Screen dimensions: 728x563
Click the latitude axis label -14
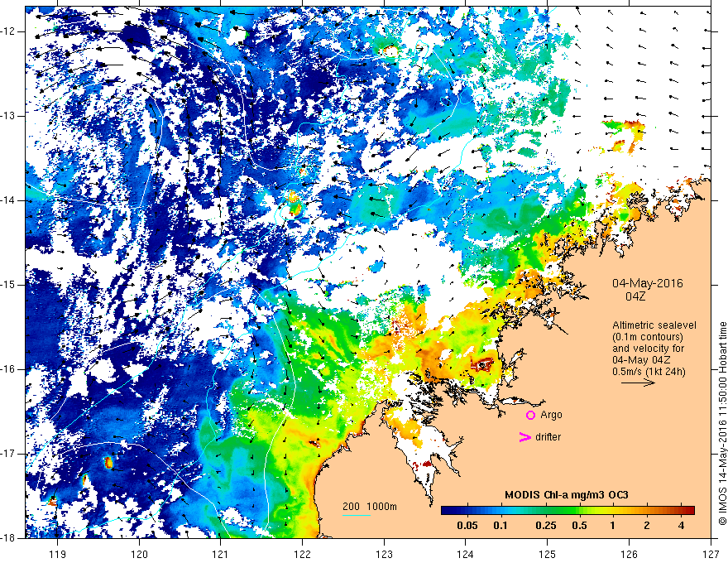(x=8, y=200)
